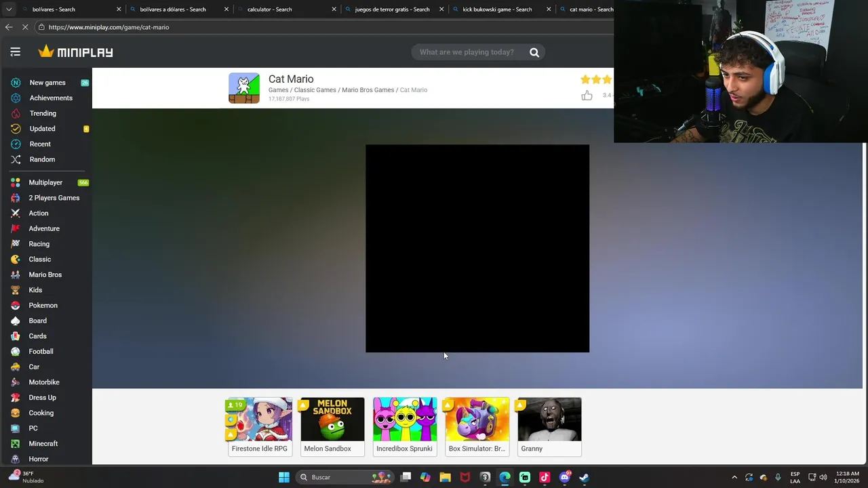The height and width of the screenshot is (488, 868).
Task: Click the Recent clock icon
Action: point(16,144)
